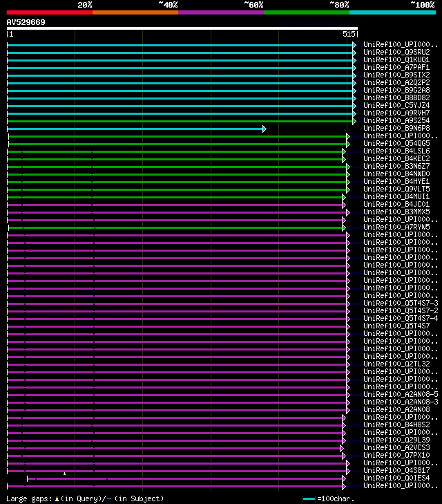Screen dimensions: 442x504
Task: Open hit UniRef100_B4H8S2
Action: pyautogui.click(x=396, y=425)
